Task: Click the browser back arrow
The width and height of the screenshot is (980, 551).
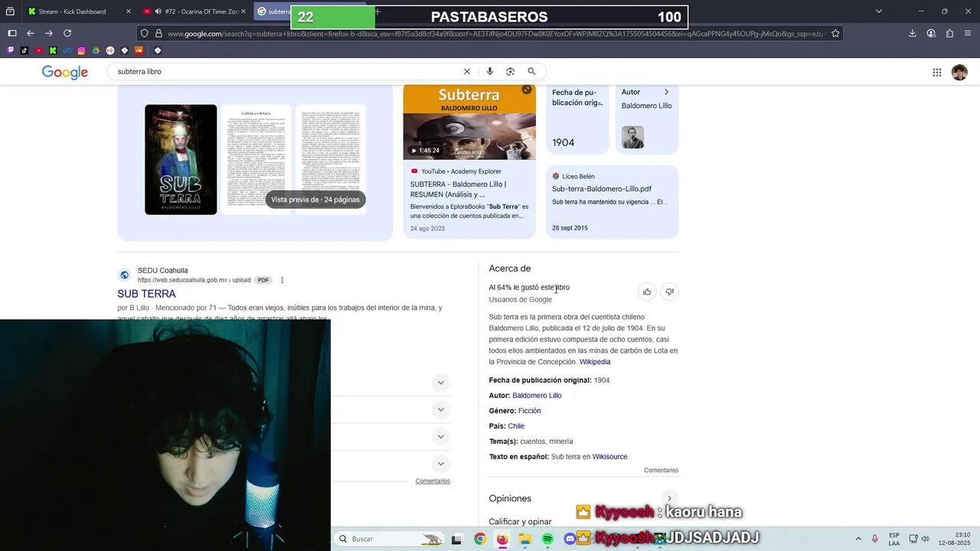Action: (31, 33)
